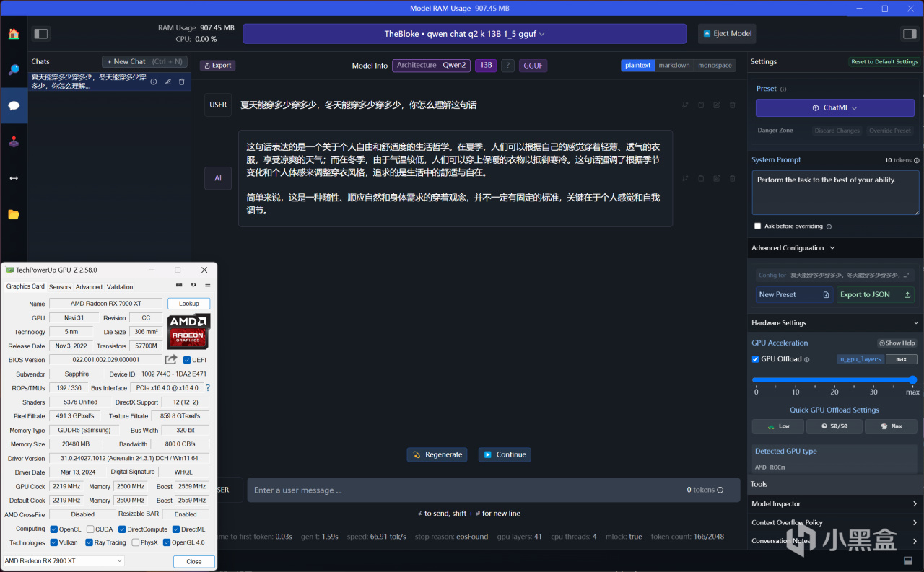Open the My Models folder page
924x572 pixels.
(14, 214)
